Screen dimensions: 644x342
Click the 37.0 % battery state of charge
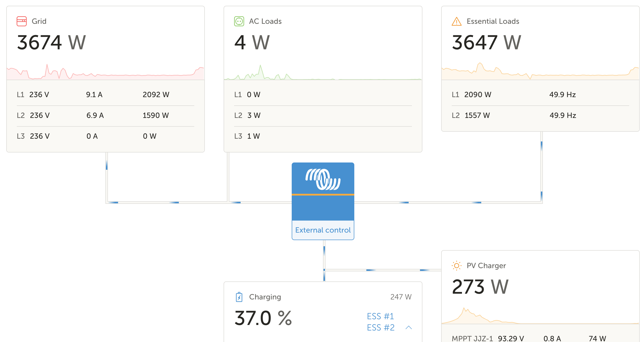(x=263, y=318)
